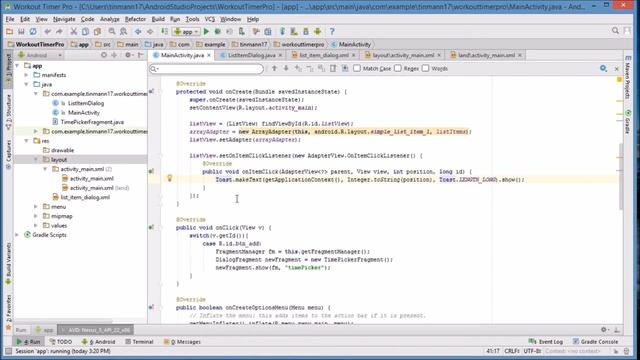Click the Make Project icon
640x360 pixels.
pos(164,31)
